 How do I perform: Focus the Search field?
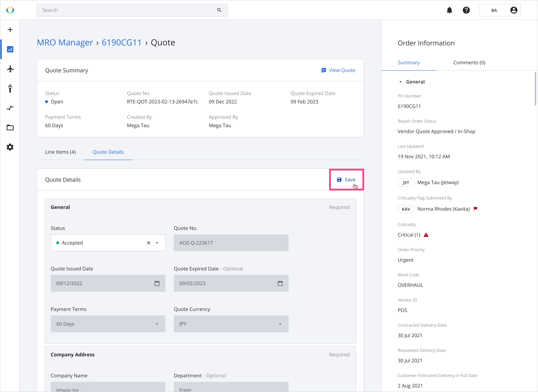tap(132, 10)
